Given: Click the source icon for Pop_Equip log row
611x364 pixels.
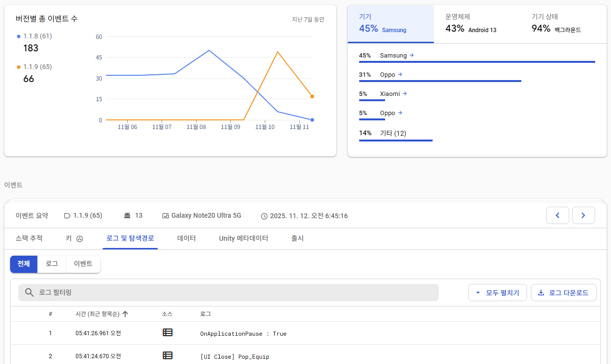Looking at the screenshot, I should [x=167, y=356].
